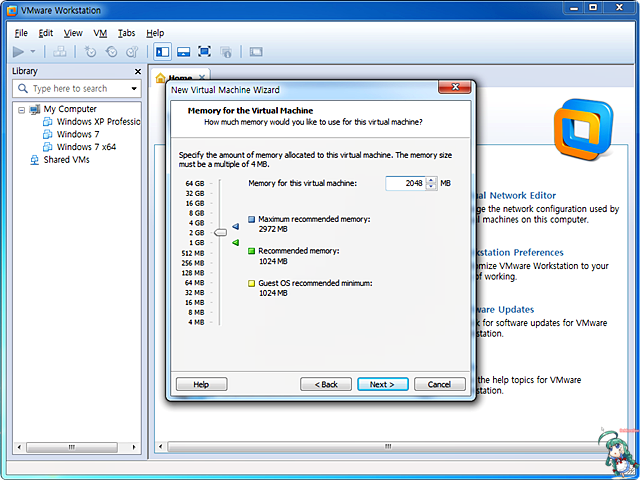Click the yellow Guest OS minimum legend square
The image size is (640, 480).
point(251,283)
